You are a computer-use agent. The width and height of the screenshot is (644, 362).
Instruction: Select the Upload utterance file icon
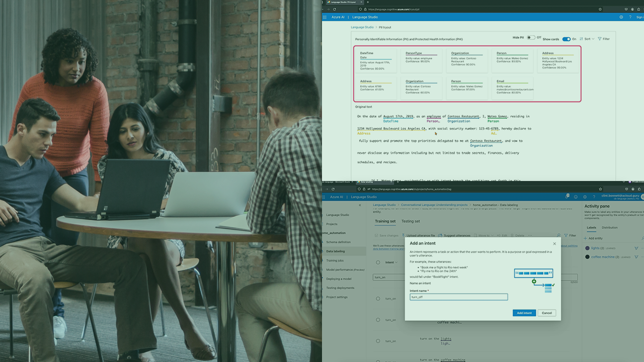tap(403, 235)
